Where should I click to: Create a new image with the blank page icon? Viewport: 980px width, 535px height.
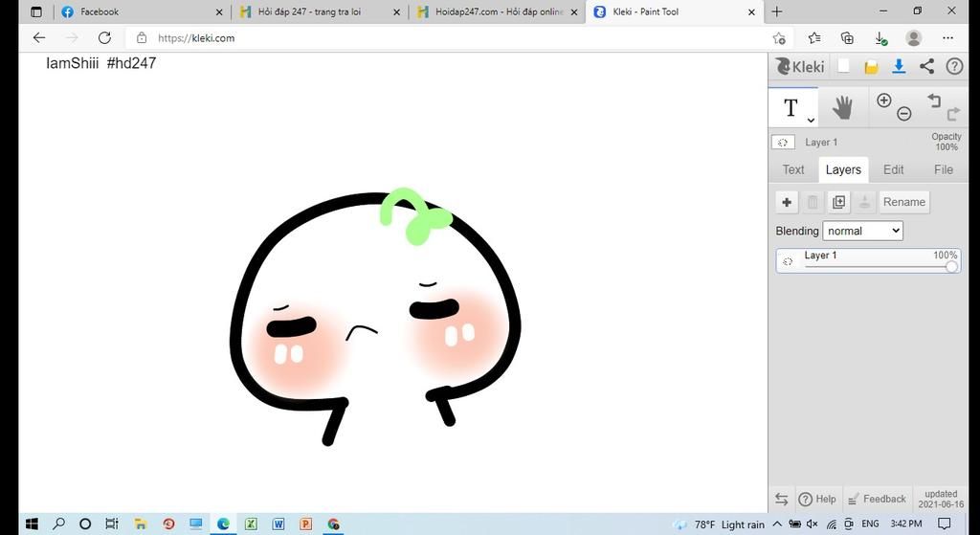click(x=844, y=66)
